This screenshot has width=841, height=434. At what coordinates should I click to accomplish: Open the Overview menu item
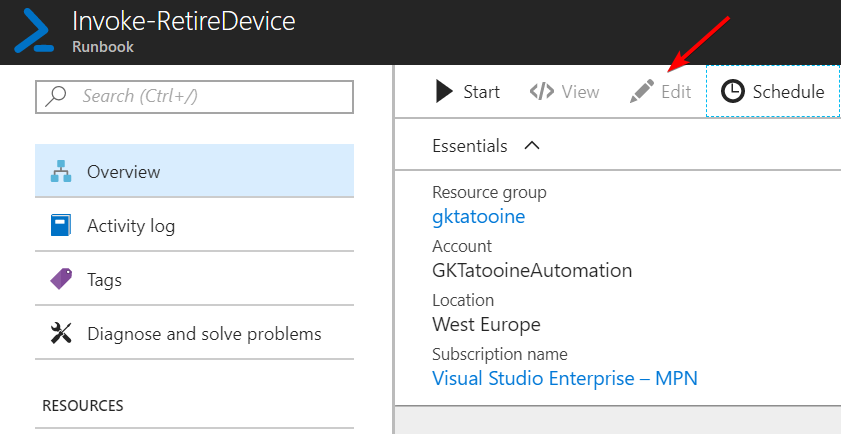[194, 171]
